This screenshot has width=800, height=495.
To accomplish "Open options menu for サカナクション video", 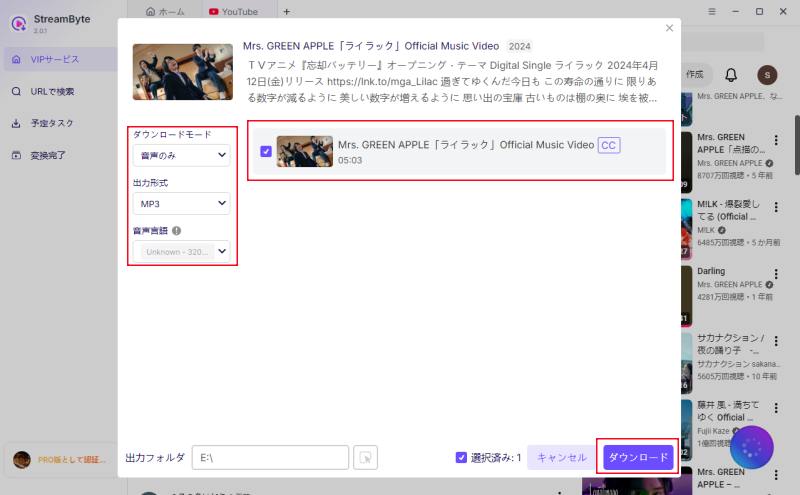I will [776, 341].
